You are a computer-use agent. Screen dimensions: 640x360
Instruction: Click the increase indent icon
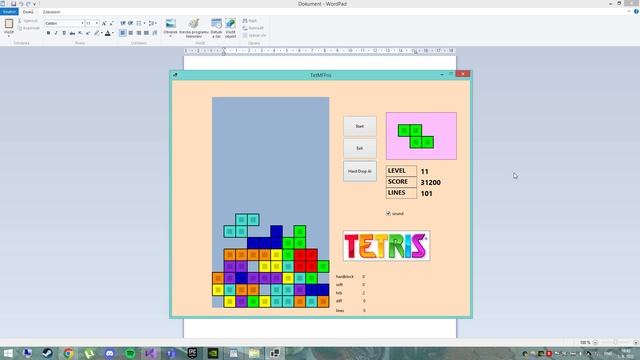pos(131,23)
